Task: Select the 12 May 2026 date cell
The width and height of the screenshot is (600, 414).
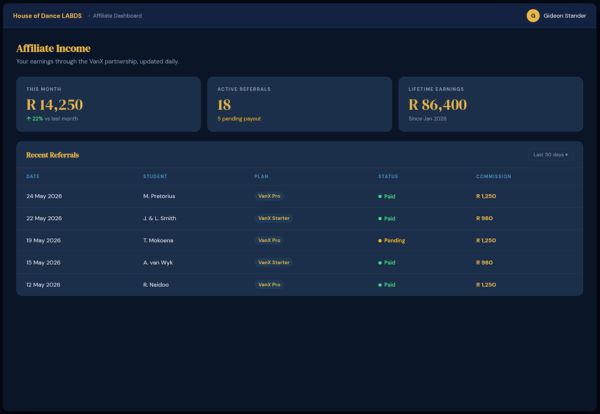Action: (43, 285)
